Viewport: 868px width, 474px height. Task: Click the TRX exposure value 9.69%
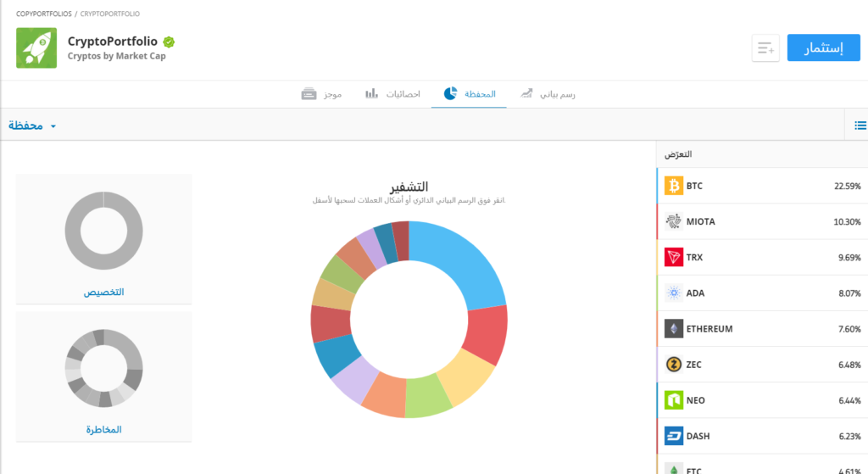pos(849,258)
